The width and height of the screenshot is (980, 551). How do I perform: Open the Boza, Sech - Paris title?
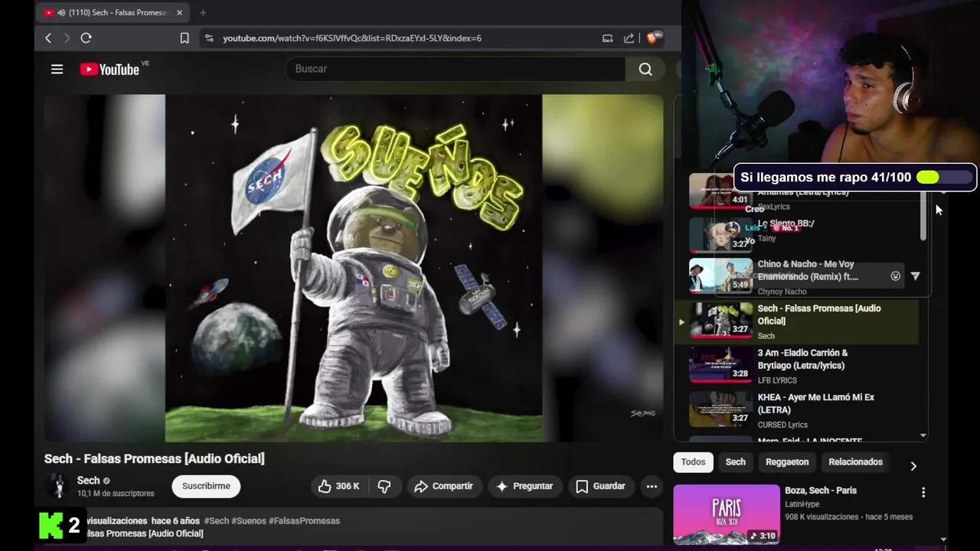tap(821, 491)
